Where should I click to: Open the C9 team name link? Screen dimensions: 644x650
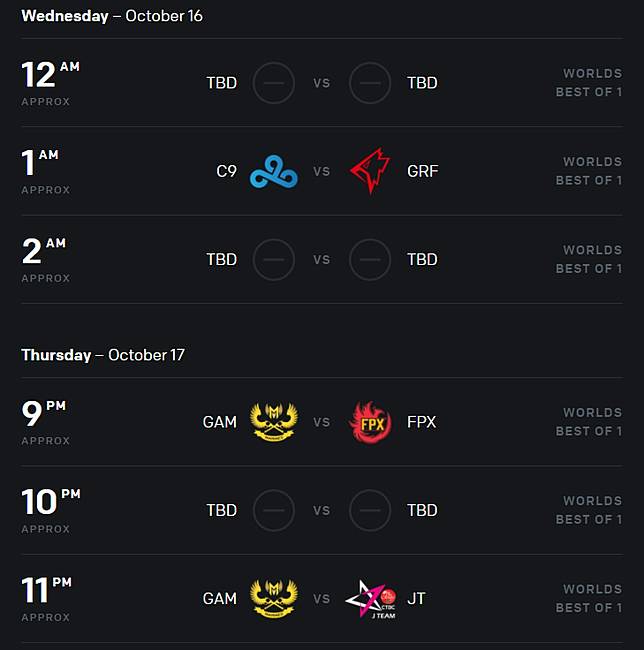pos(227,171)
